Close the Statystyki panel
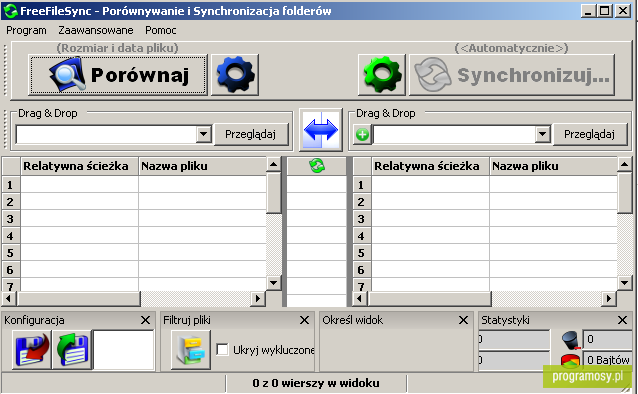Screen dimensions: 638x394 point(622,320)
